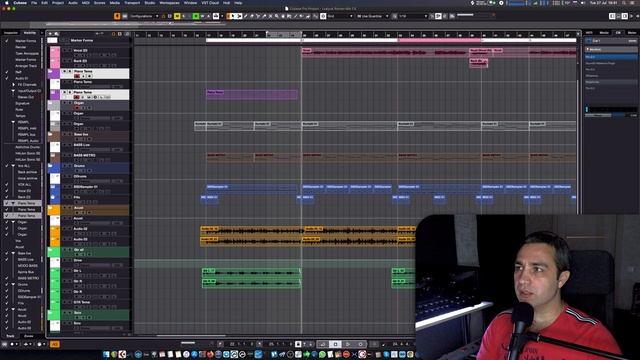Open the Zones tab at bottom left
This screenshot has width=640, height=360.
29,336
